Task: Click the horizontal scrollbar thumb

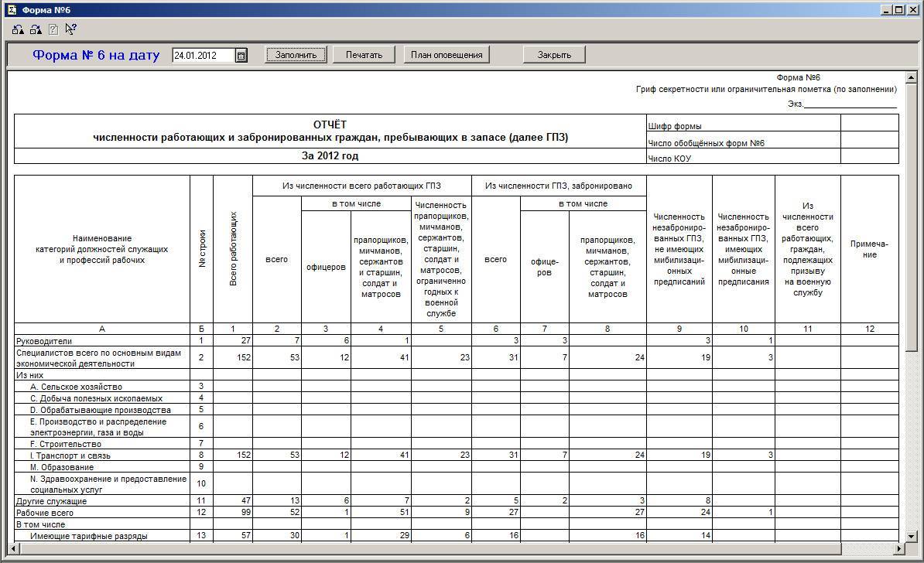Action: tap(430, 548)
